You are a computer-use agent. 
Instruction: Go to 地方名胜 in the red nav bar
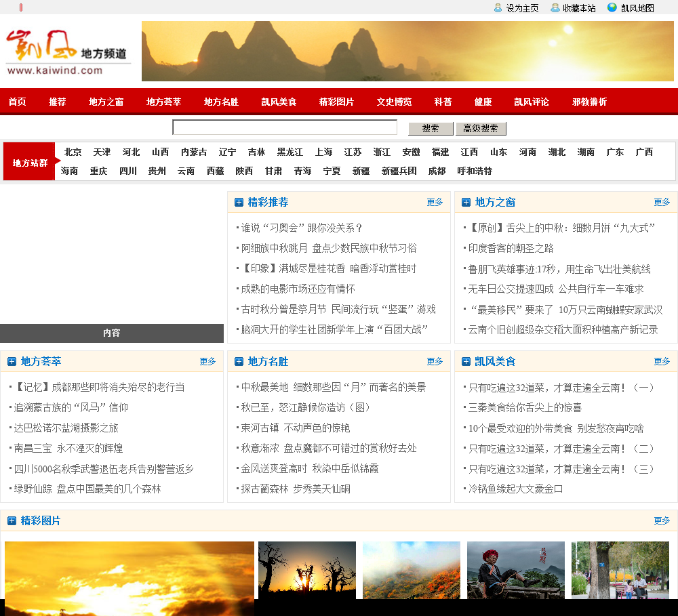tap(221, 102)
